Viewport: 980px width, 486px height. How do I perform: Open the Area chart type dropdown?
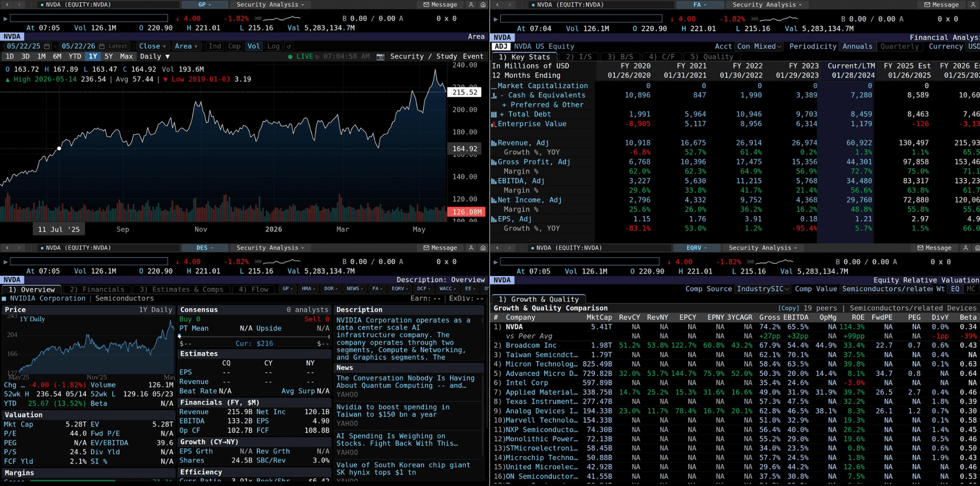click(186, 46)
